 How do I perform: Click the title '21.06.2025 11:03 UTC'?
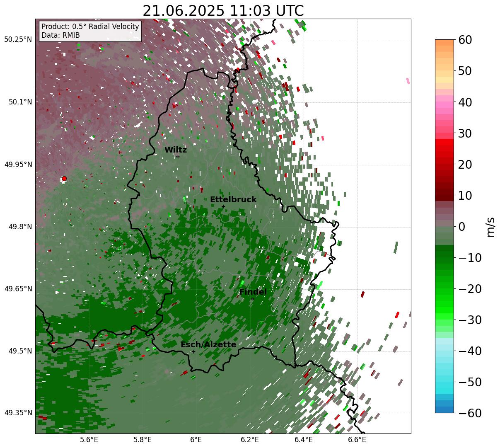[x=223, y=11]
